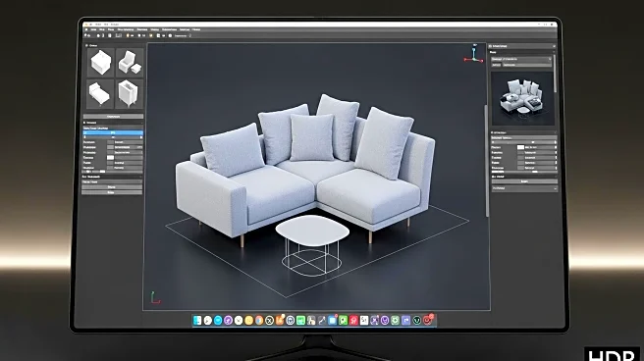Open the dropdown at top of right panel
This screenshot has height=361, width=644.
click(x=521, y=60)
